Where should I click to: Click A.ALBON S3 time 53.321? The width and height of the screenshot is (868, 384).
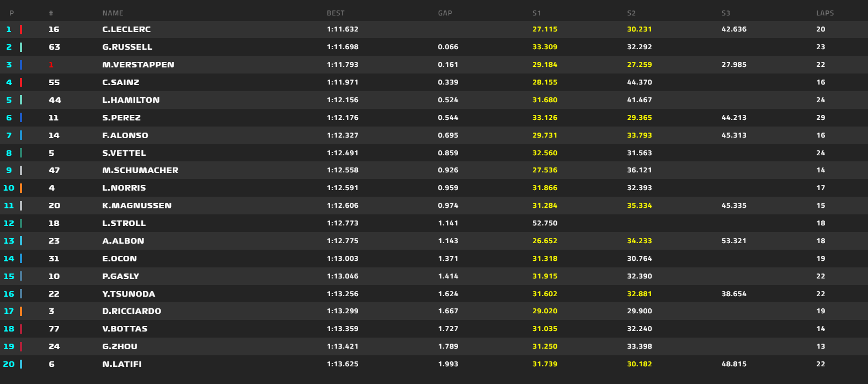pyautogui.click(x=734, y=241)
